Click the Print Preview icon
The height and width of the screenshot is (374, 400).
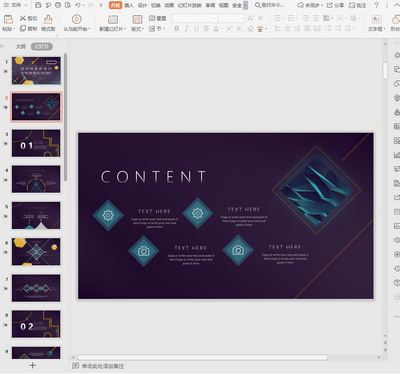(68, 5)
